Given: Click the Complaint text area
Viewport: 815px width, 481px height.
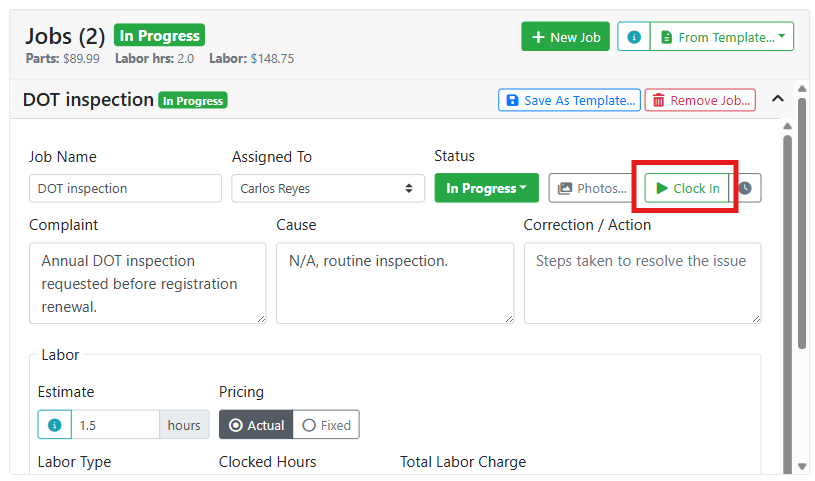Looking at the screenshot, I should tap(148, 283).
